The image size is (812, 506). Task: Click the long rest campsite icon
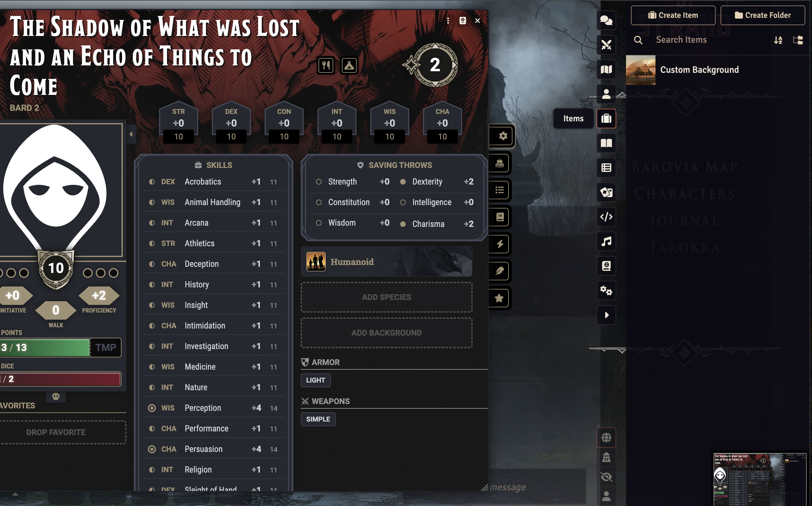click(x=349, y=65)
